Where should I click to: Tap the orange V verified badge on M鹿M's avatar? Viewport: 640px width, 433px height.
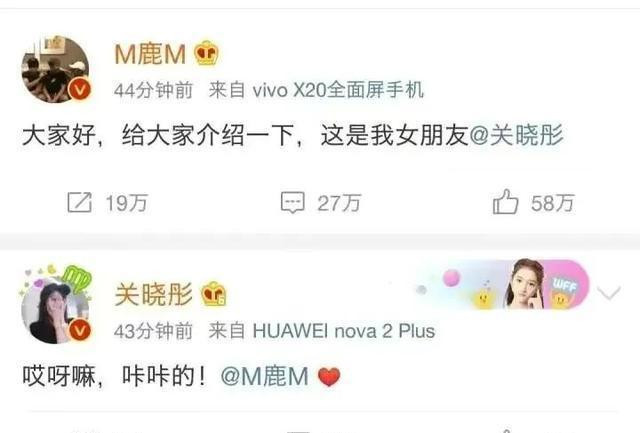[80, 89]
